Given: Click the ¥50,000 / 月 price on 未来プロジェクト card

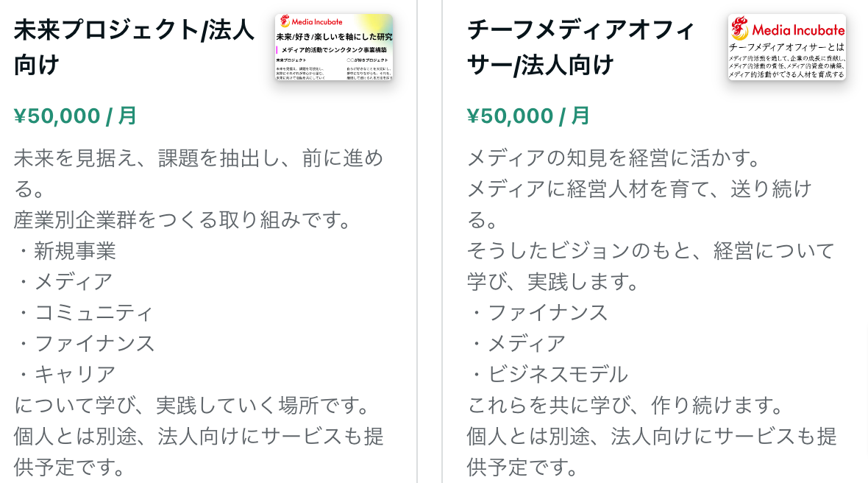Looking at the screenshot, I should click(75, 116).
